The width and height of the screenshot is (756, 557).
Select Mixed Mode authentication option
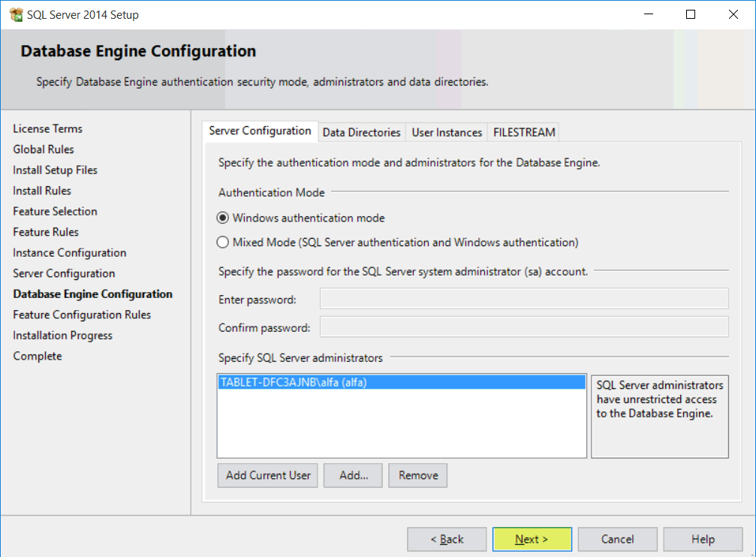(x=397, y=242)
